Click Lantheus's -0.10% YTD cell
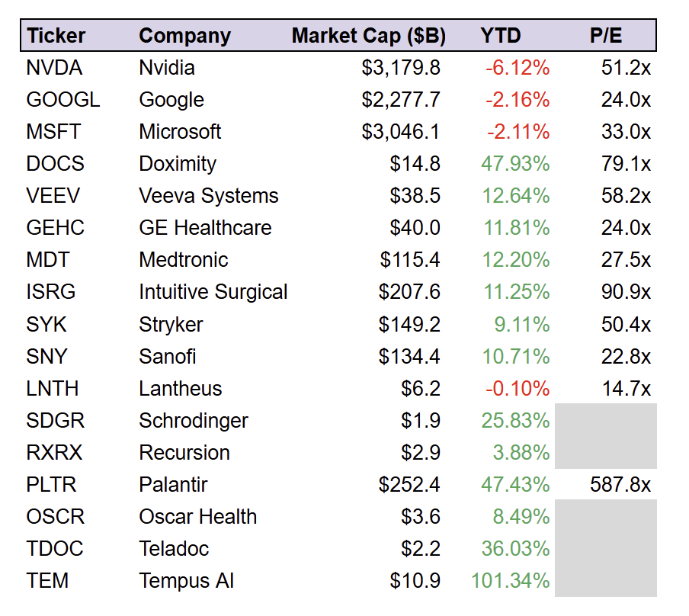 click(518, 388)
